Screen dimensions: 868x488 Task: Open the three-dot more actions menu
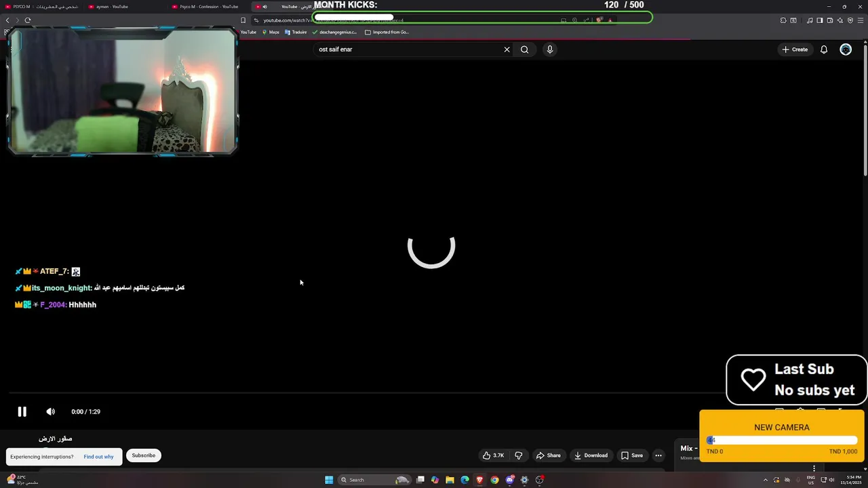[658, 455]
